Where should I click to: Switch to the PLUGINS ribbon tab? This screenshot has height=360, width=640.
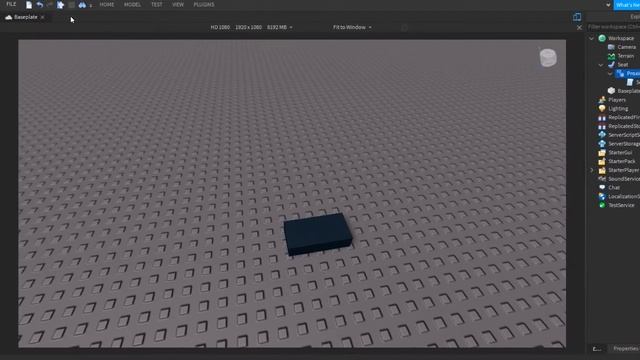[x=204, y=5]
